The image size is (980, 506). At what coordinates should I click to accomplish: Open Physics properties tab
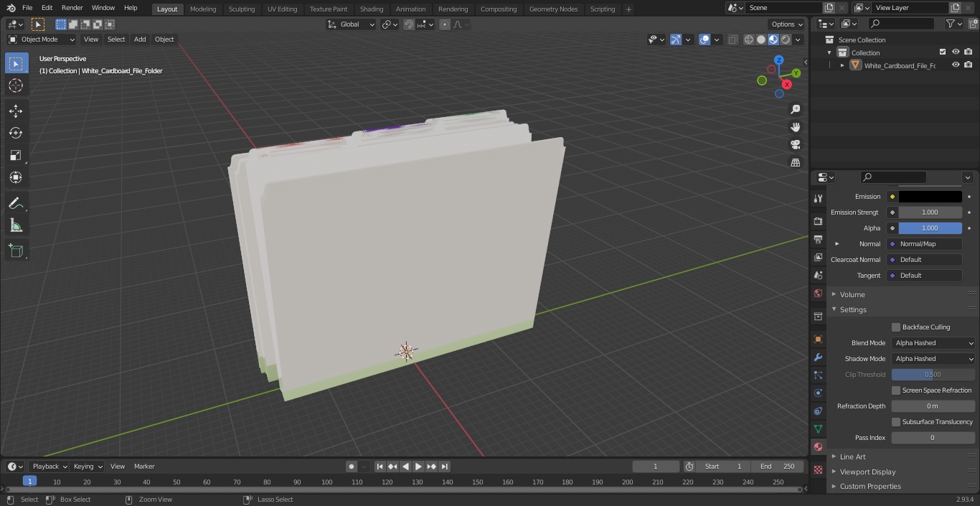click(x=818, y=393)
